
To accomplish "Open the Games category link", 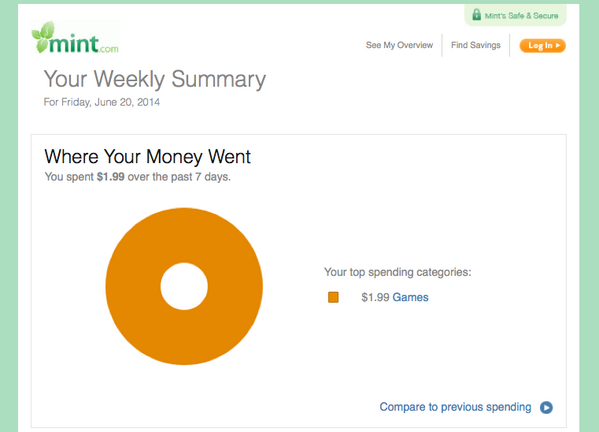I will 410,297.
